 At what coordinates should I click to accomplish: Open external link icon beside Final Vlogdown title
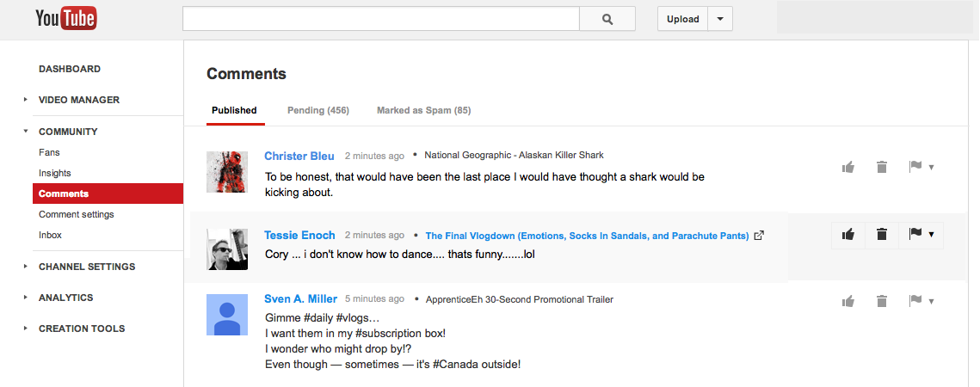point(759,236)
